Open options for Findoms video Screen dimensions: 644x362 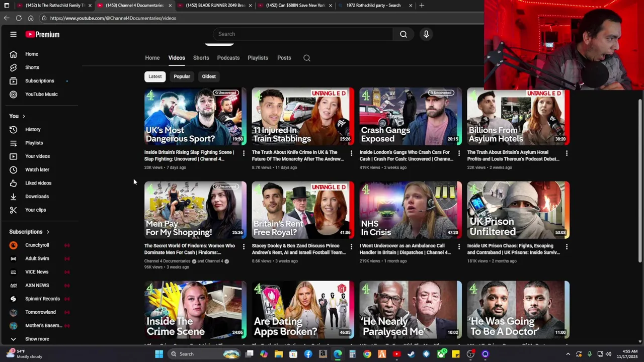click(244, 246)
